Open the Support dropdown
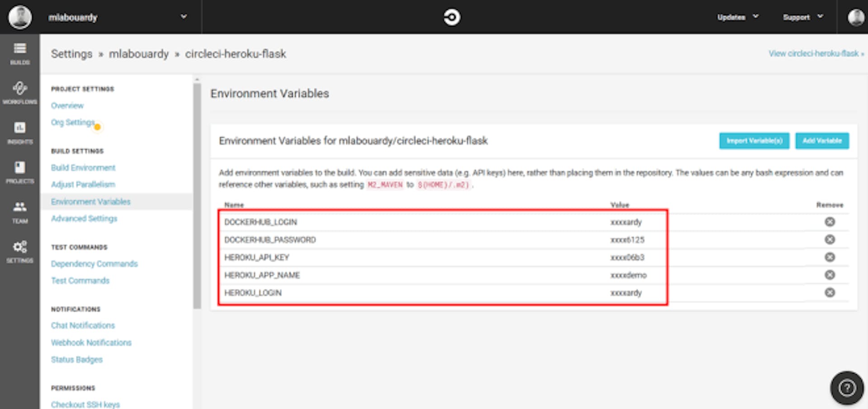868x409 pixels. point(803,17)
